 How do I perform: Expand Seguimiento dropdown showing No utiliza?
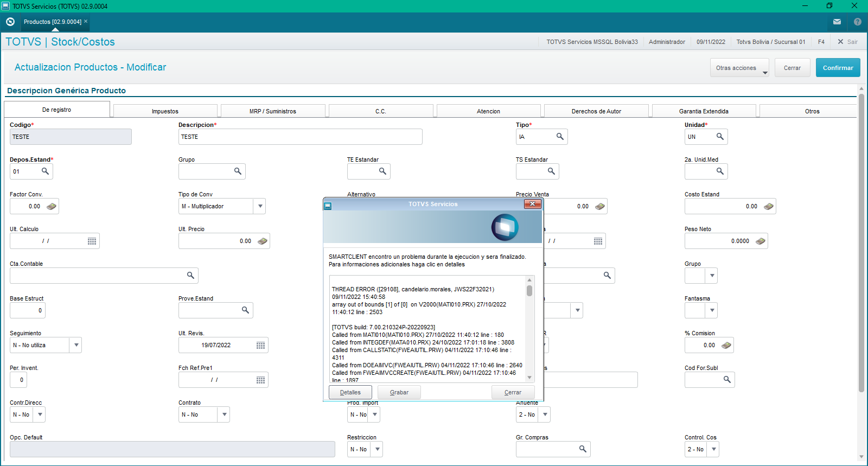pos(76,345)
